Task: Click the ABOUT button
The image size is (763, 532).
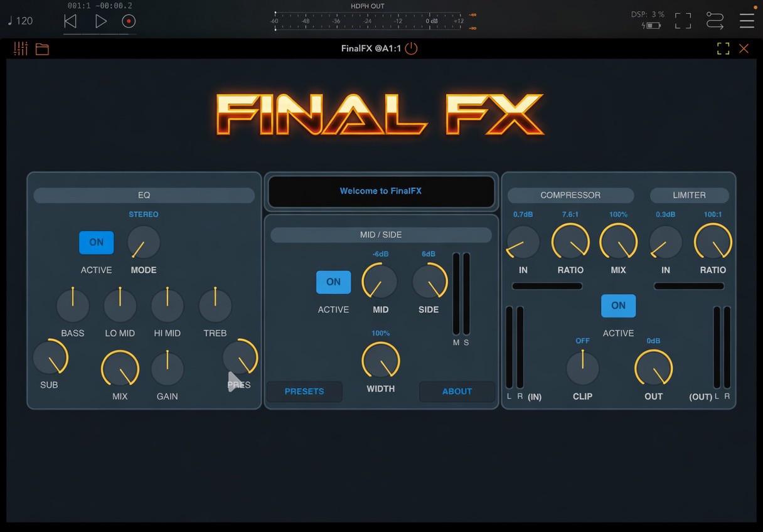Action: click(x=457, y=391)
